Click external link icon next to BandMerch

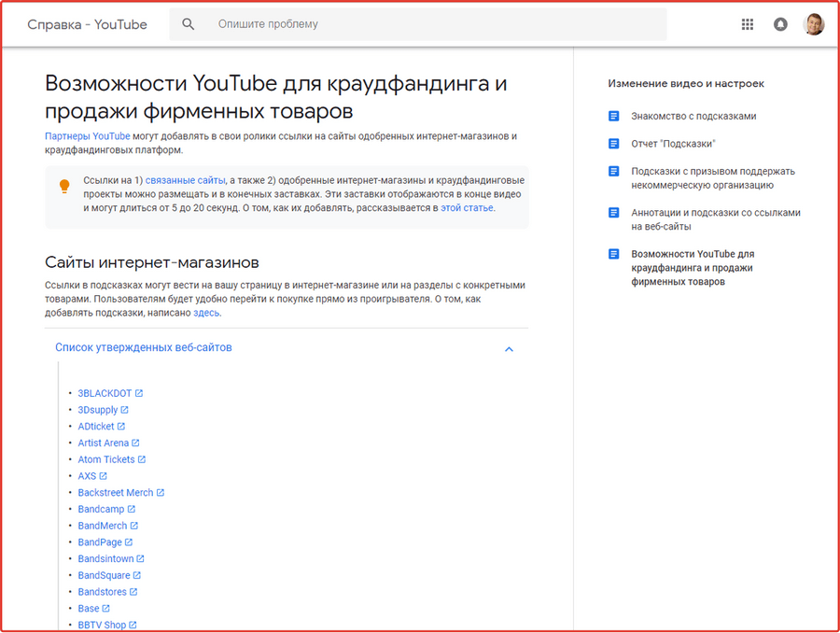coord(133,526)
